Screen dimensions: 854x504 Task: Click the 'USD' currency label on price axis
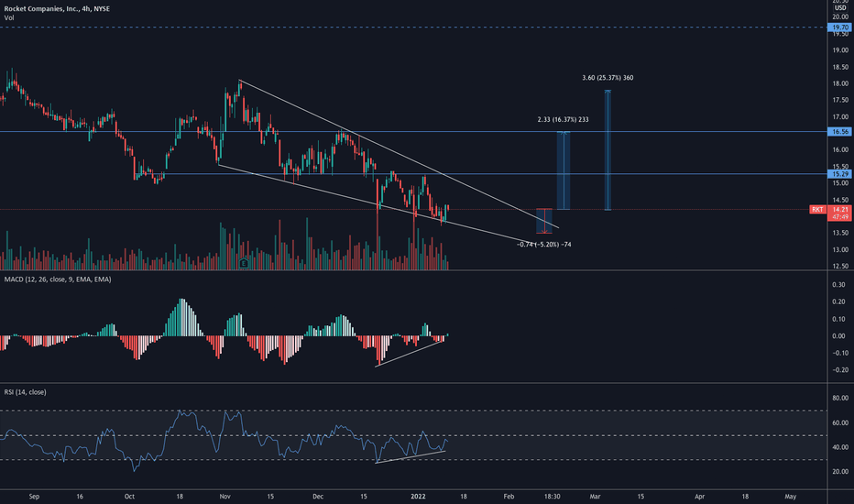[840, 8]
